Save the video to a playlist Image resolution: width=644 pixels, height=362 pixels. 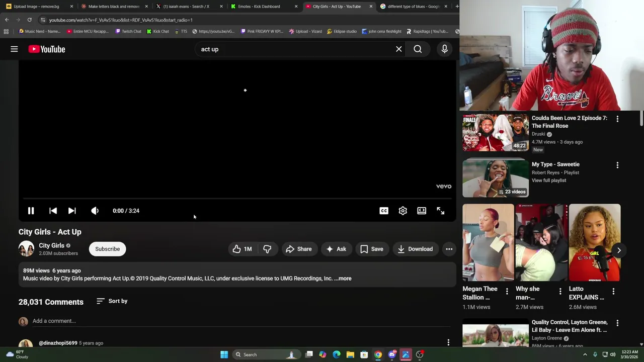coord(372,249)
